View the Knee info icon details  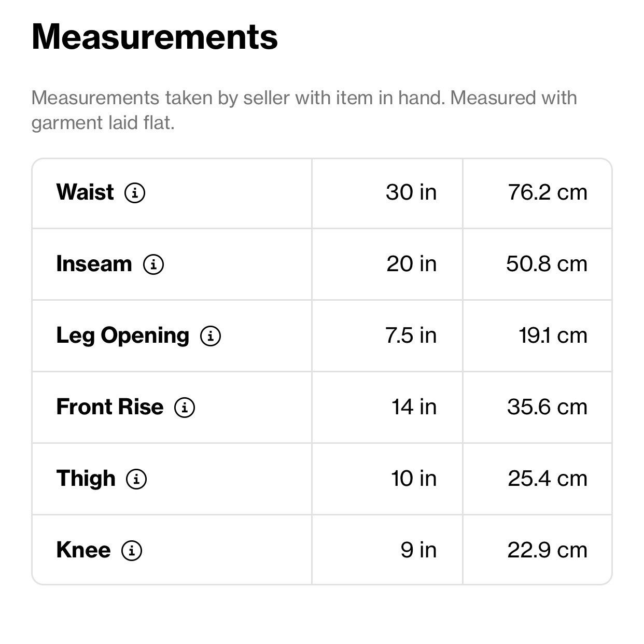(x=132, y=551)
